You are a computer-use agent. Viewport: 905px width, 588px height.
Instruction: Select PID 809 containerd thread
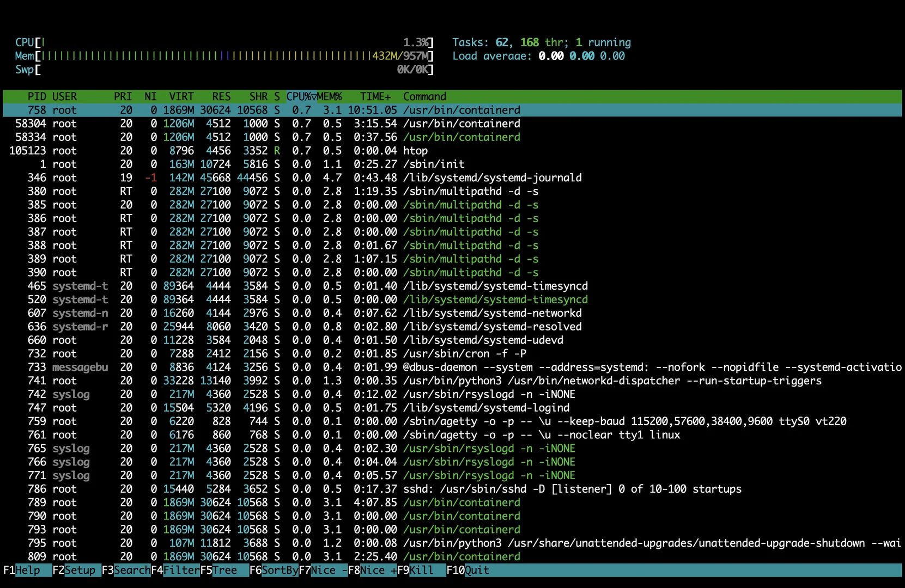pyautogui.click(x=452, y=557)
